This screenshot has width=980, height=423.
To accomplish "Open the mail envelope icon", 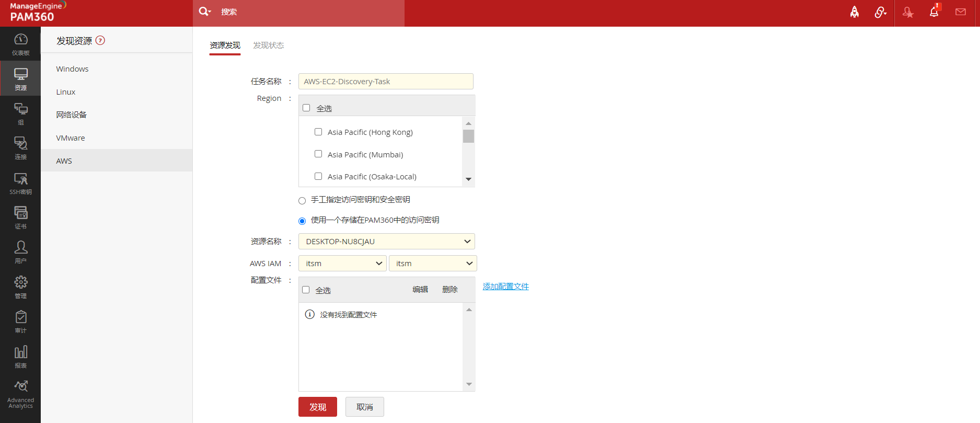I will 961,12.
